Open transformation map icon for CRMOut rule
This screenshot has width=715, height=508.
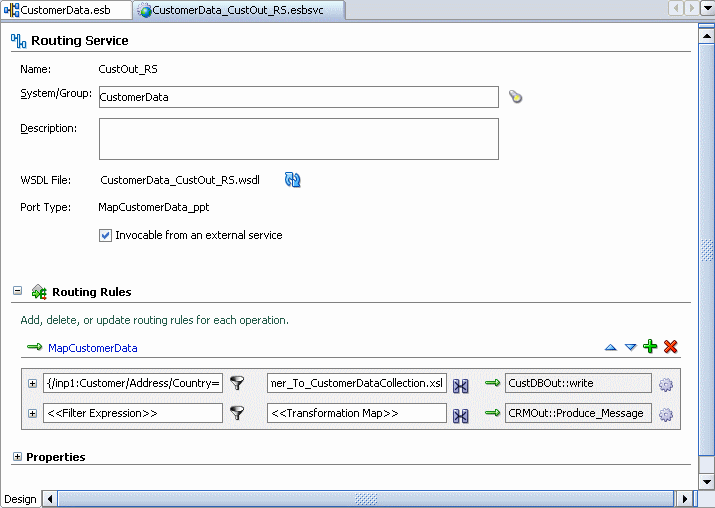coord(461,416)
